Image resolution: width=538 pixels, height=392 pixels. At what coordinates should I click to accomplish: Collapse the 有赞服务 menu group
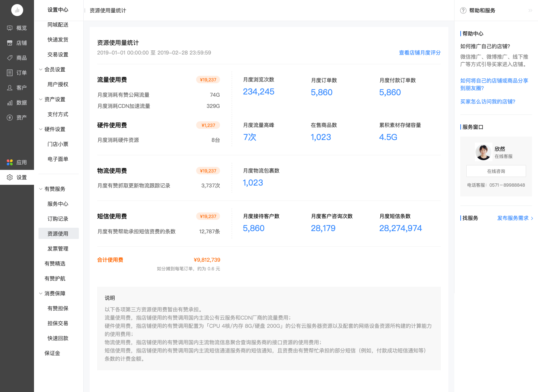(x=41, y=189)
